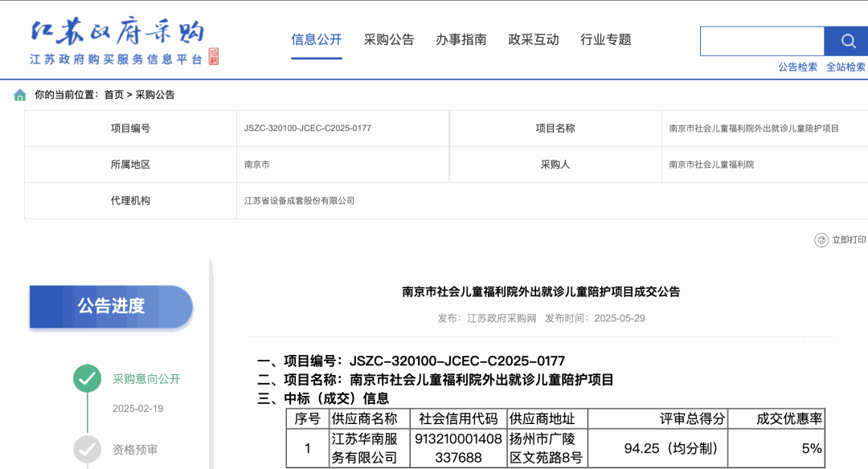Click address 扬州市广陵区文苑路8号 cell
Image resolution: width=868 pixels, height=469 pixels.
coord(547,449)
